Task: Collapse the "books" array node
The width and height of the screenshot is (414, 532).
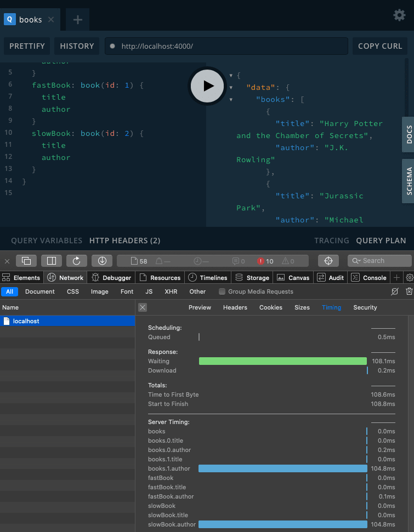Action: click(231, 99)
